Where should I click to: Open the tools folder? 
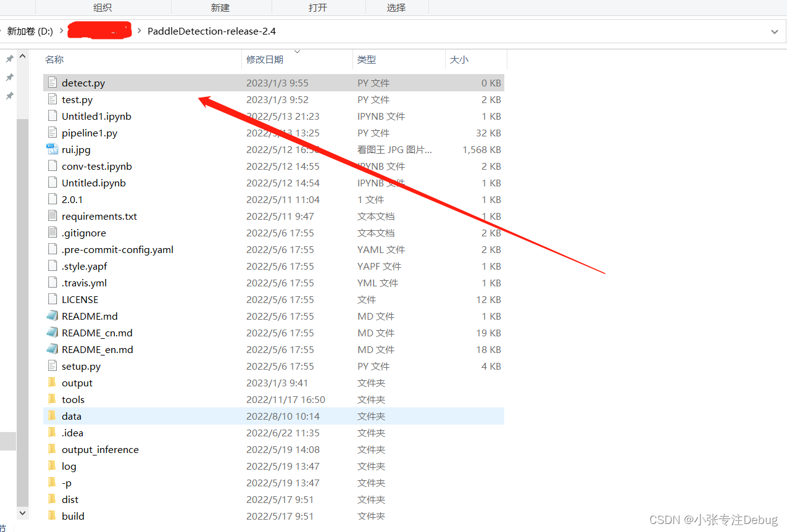tap(73, 399)
